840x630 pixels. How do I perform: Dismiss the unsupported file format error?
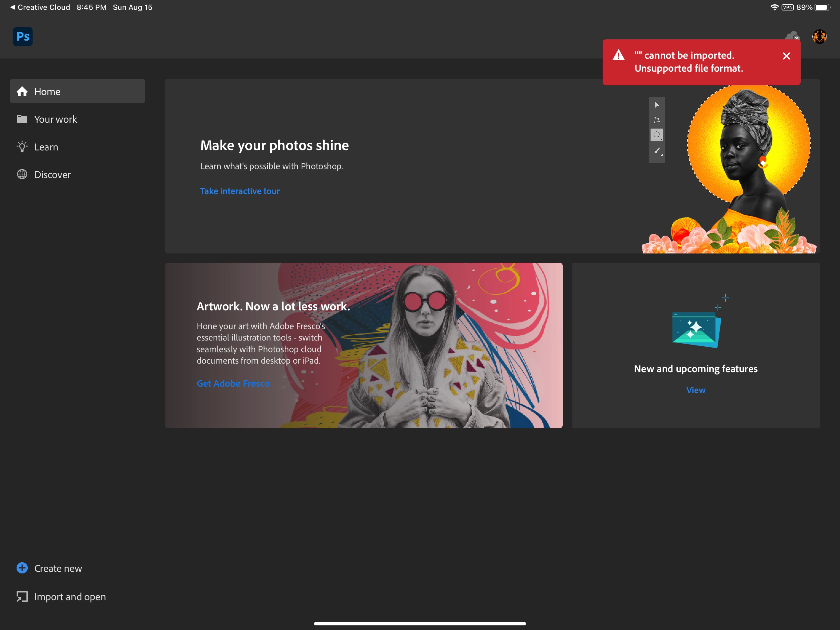click(787, 56)
